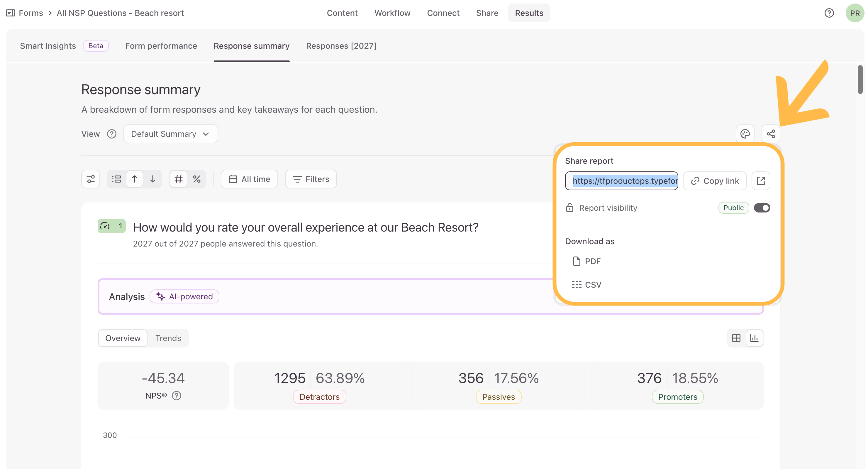Viewport: 868px width, 469px height.
Task: Open the theme palette icon
Action: (x=745, y=134)
